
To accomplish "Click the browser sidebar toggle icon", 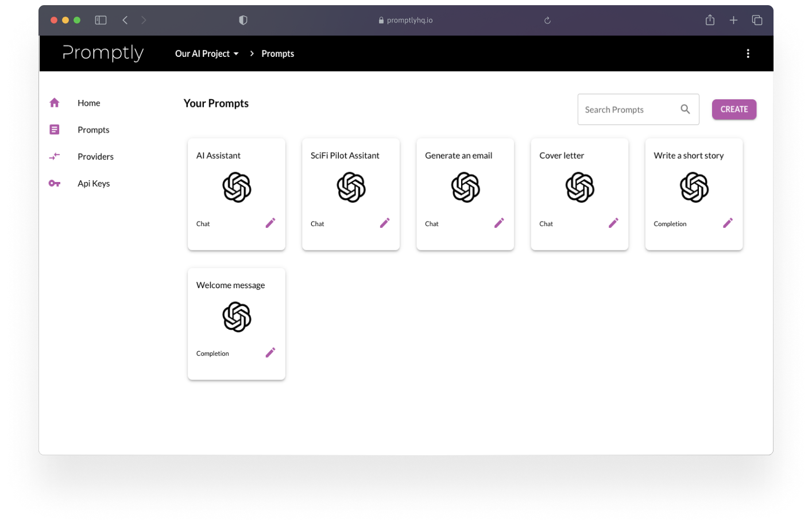I will point(100,20).
